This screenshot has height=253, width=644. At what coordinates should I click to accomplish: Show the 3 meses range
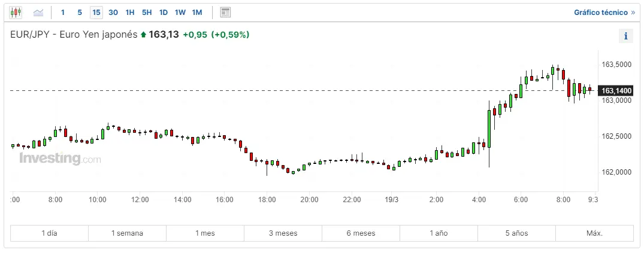[283, 233]
